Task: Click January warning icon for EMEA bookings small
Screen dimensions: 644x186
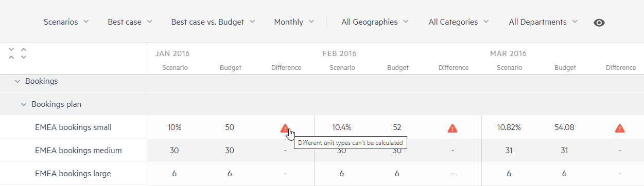Action: tap(285, 128)
